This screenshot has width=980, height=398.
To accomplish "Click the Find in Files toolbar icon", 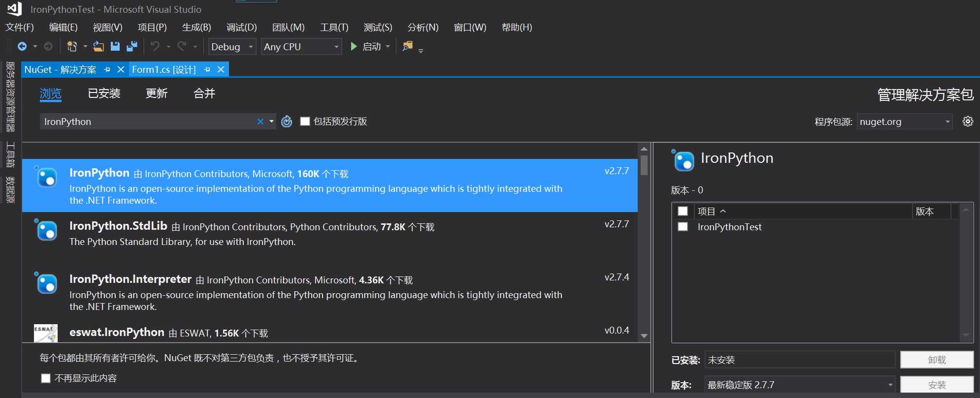I will (x=407, y=46).
